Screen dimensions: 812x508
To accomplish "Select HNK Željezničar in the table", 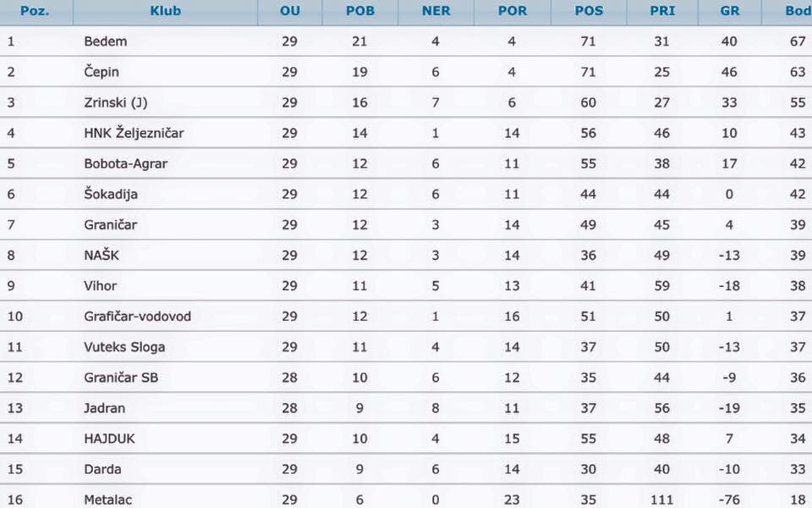I will point(134,133).
